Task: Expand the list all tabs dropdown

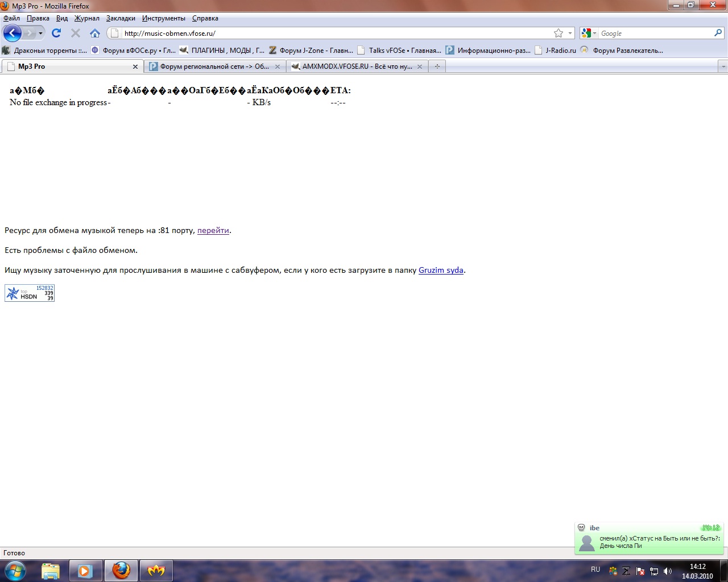Action: (723, 66)
